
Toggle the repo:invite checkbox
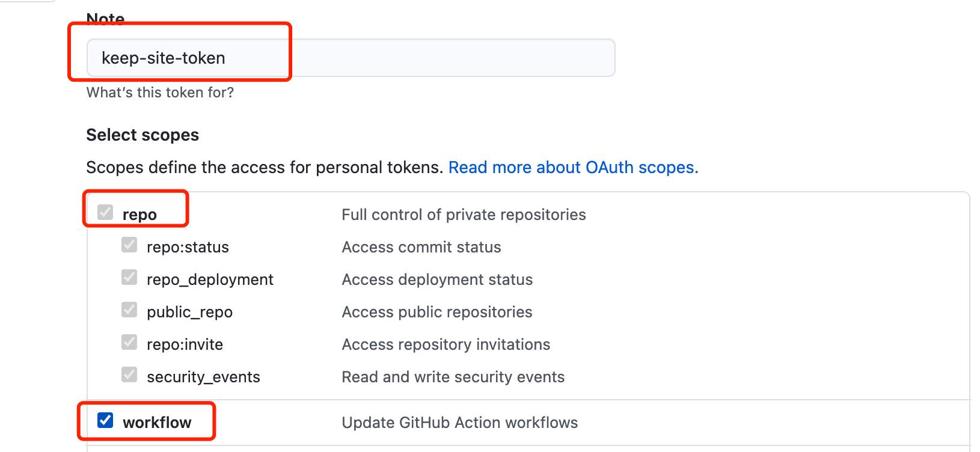pyautogui.click(x=129, y=342)
